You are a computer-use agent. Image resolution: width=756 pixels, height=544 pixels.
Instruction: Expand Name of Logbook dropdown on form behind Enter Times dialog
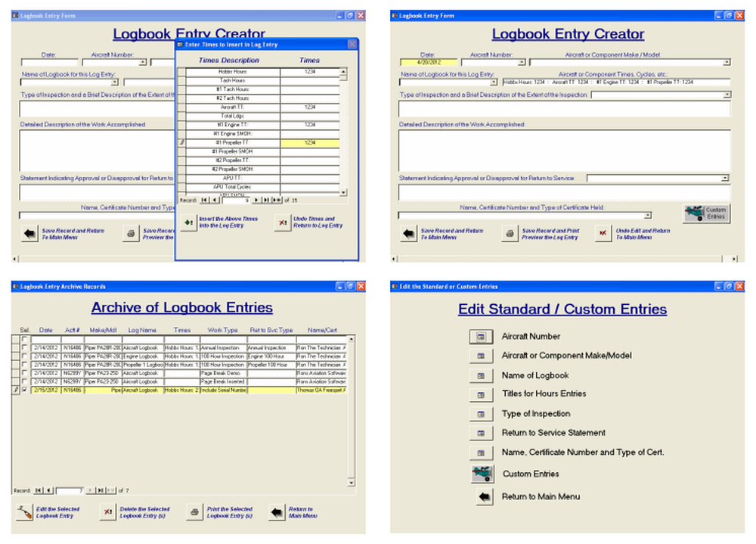(114, 82)
